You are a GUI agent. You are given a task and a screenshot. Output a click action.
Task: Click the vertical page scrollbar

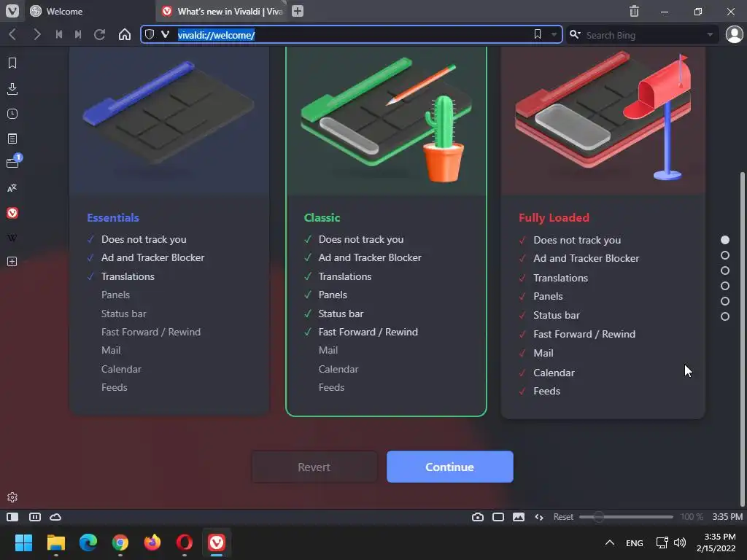point(742,338)
